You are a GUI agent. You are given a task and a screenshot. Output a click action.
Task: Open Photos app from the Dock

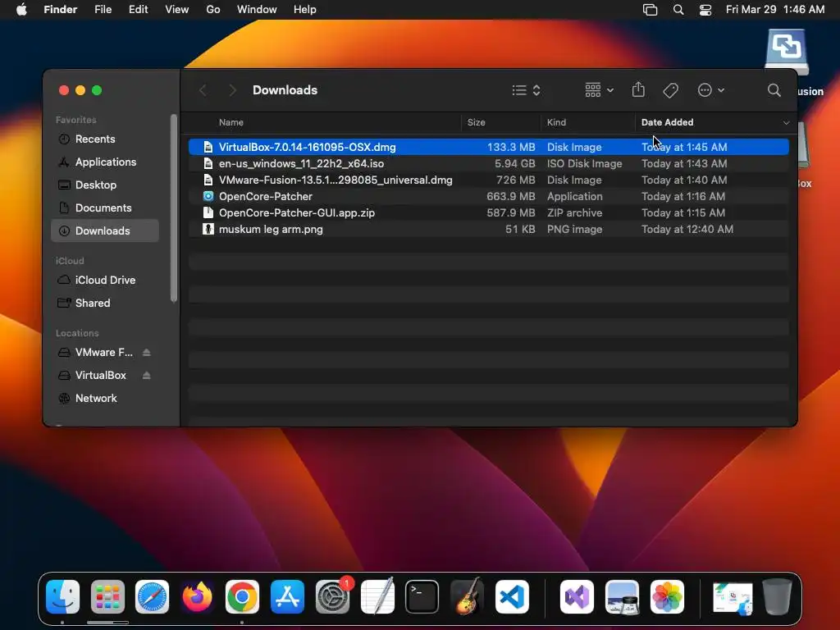click(x=667, y=597)
